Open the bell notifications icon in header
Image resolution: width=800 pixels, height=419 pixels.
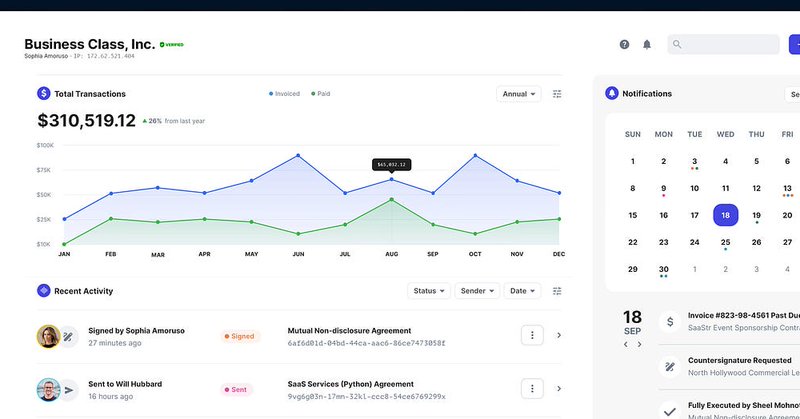coord(646,44)
